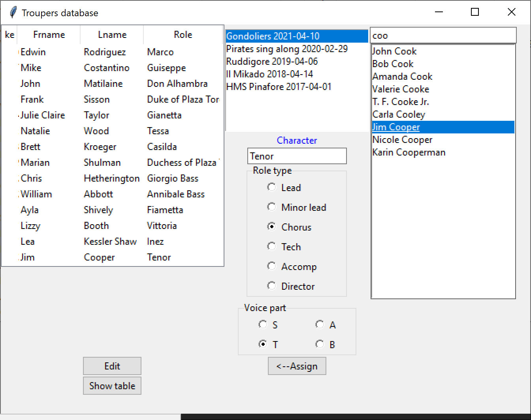Set voice part to S
The width and height of the screenshot is (531, 420).
[263, 325]
